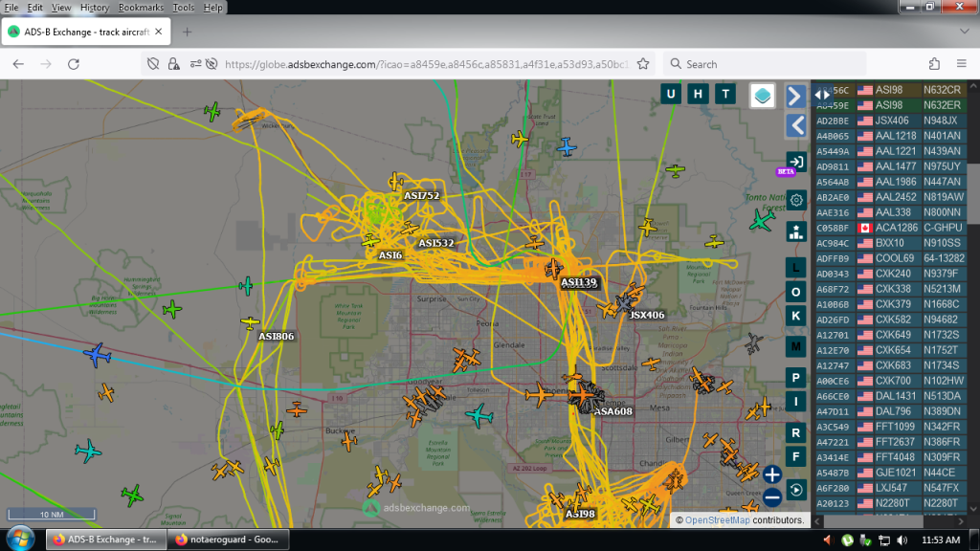Open the View menu
Screen dimensions: 980x551
[x=61, y=8]
